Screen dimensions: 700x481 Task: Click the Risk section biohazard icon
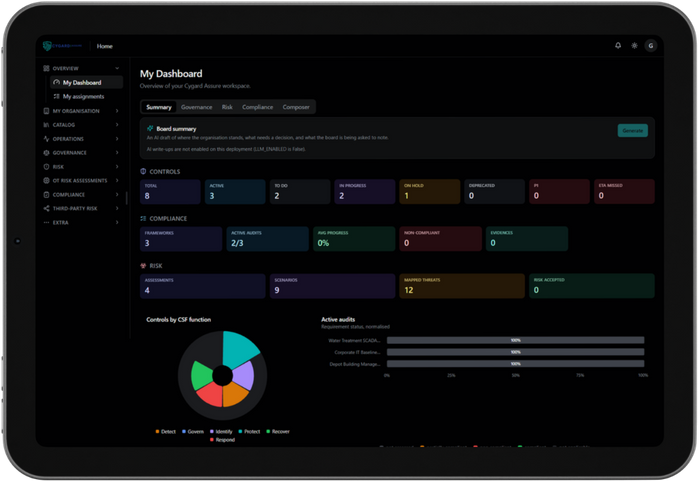(x=143, y=266)
